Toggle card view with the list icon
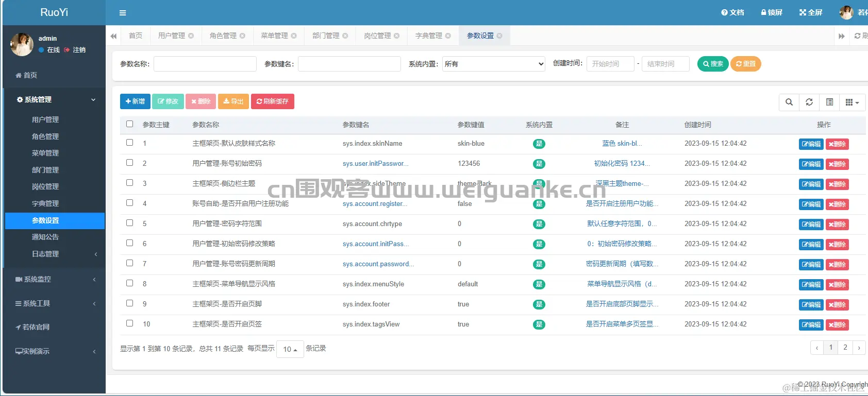 (829, 102)
